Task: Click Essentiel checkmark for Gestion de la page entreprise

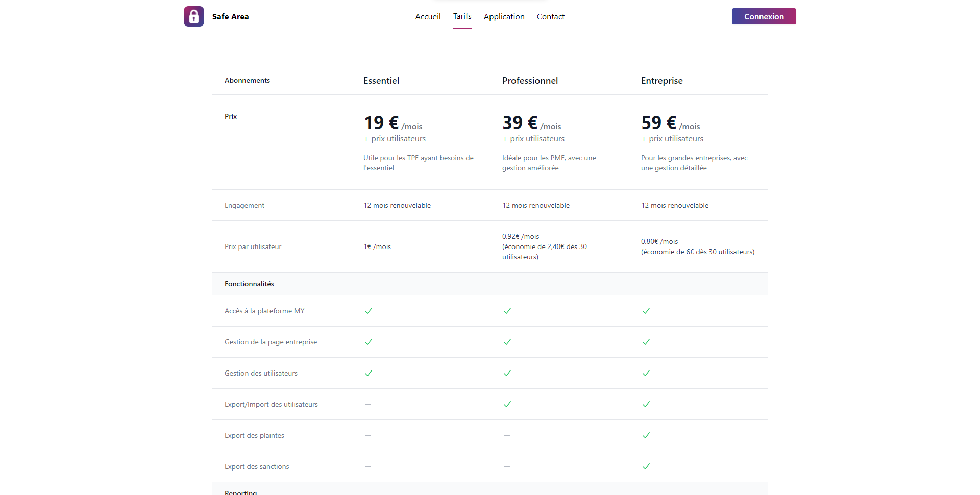Action: (369, 342)
